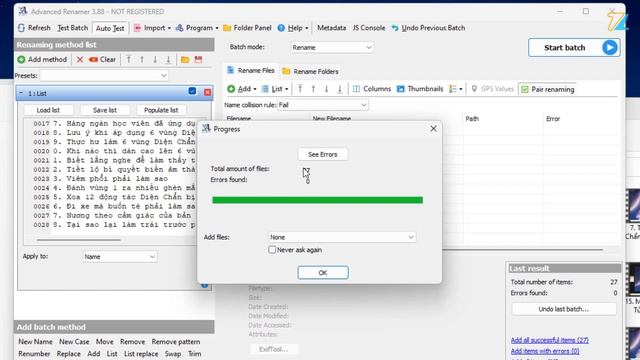
Task: Check Never ask again checkbox
Action: tap(272, 249)
